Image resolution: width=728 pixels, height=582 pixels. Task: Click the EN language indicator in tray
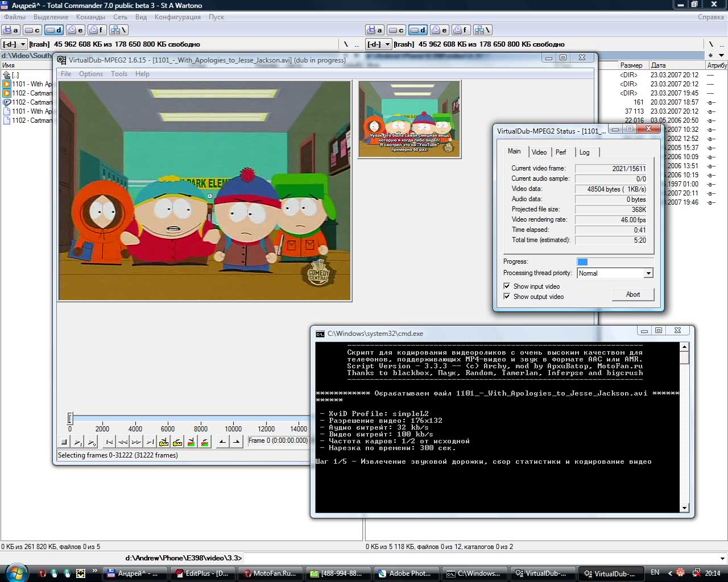point(655,573)
